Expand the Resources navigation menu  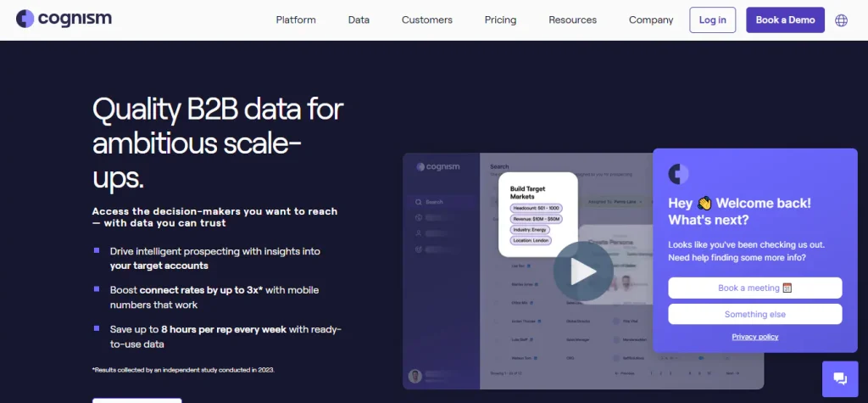click(x=572, y=20)
